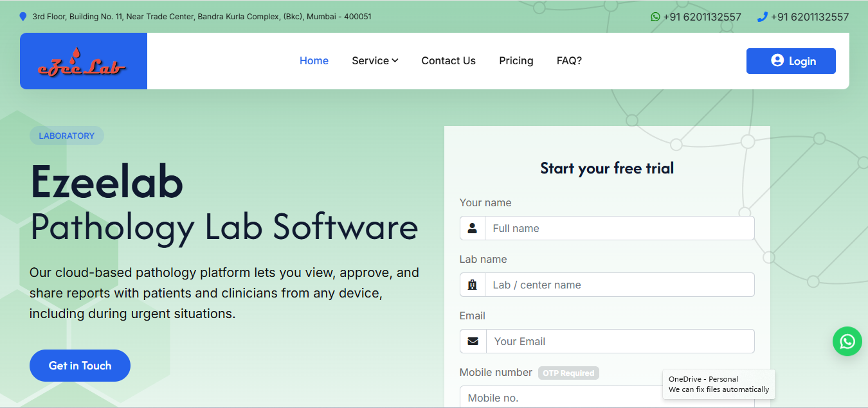The image size is (868, 408).
Task: Click the building icon inside the Lab name field
Action: [x=472, y=285]
